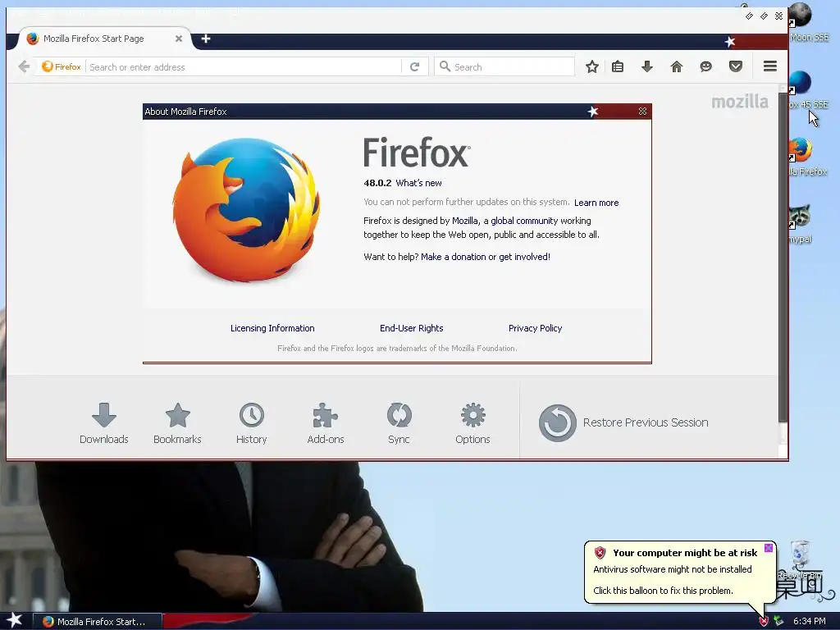Viewport: 840px width, 630px height.
Task: Open Sync from the start page
Action: [x=399, y=423]
